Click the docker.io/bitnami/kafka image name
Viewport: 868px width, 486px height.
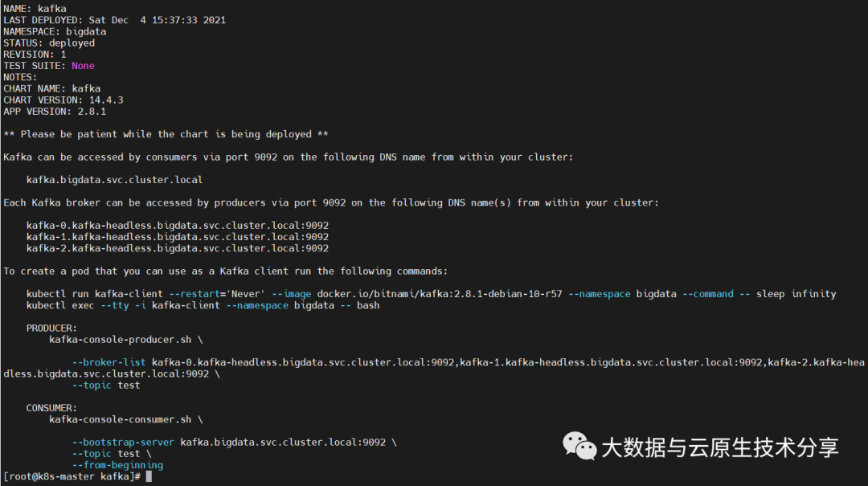pyautogui.click(x=440, y=294)
